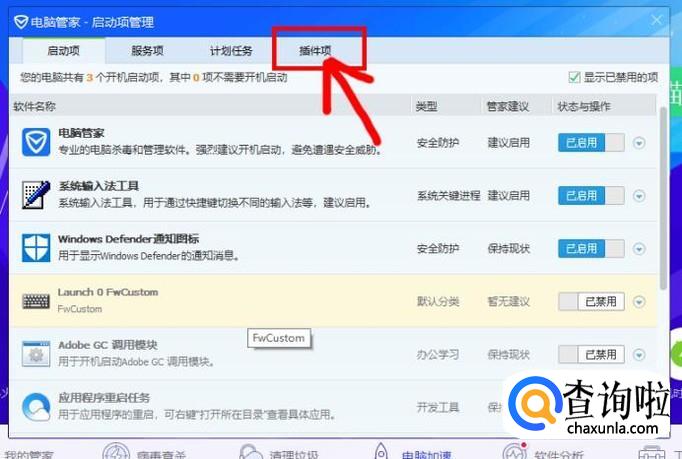Select the 暂无建议 suggestion cell
Screen dimensions: 682x459
coord(508,302)
